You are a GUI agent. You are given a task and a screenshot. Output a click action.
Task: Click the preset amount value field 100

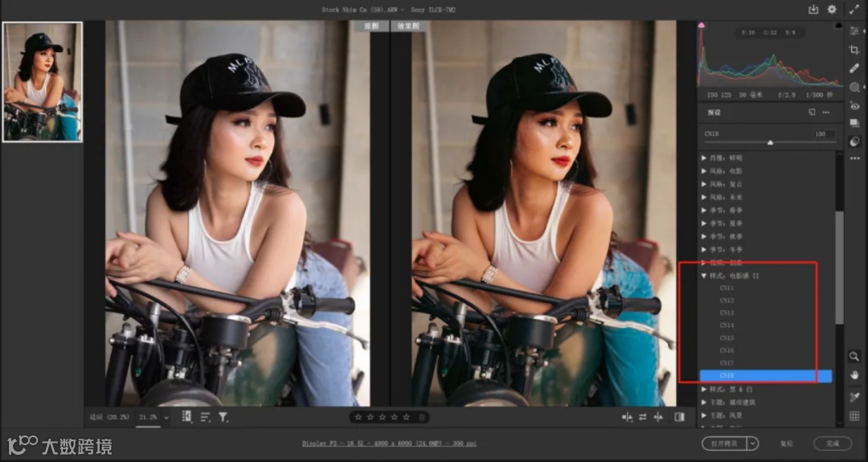[x=824, y=134]
